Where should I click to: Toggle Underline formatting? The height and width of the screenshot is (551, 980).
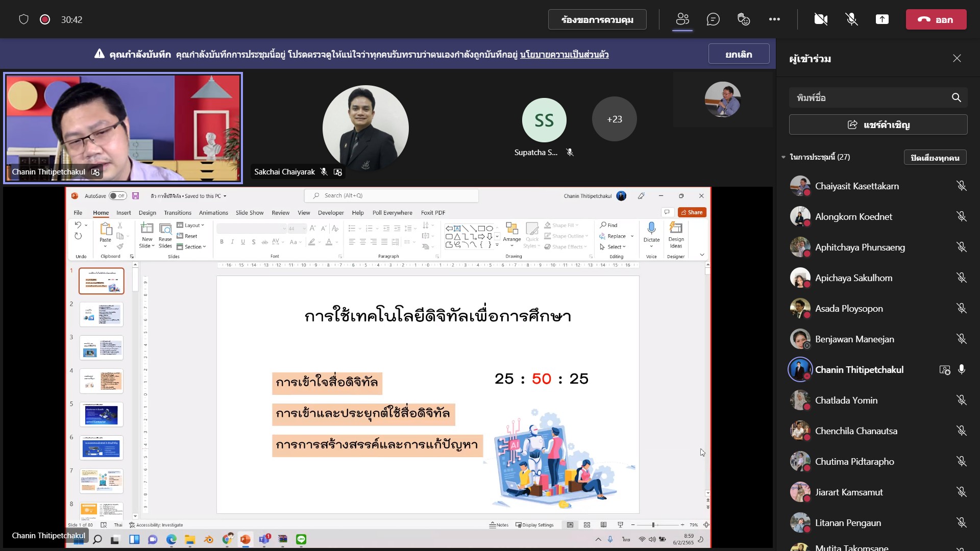243,242
